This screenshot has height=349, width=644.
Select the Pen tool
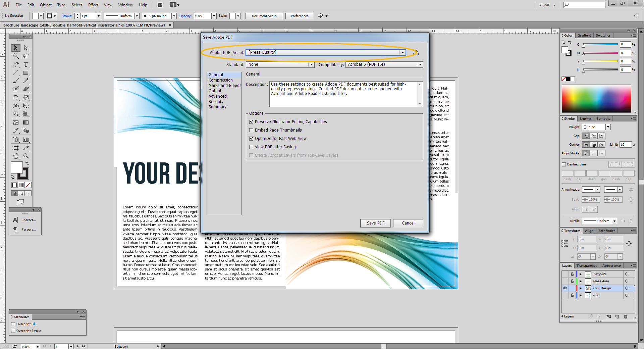[15, 65]
